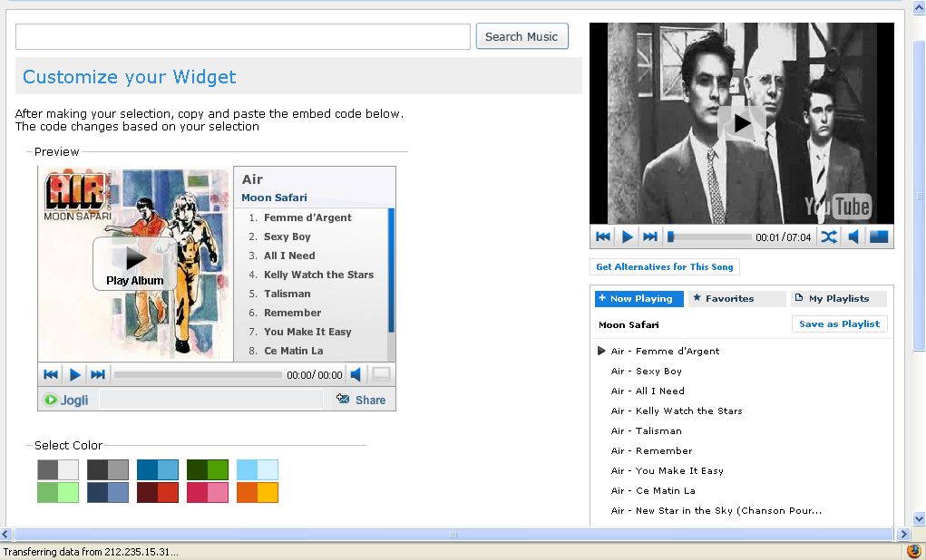This screenshot has height=560, width=926.
Task: Skip to previous track in YouTube player
Action: point(603,237)
